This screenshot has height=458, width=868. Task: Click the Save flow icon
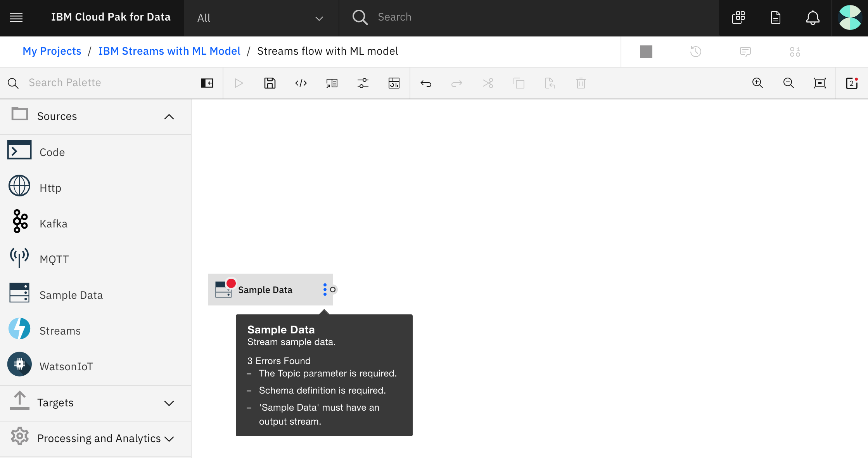pos(270,83)
